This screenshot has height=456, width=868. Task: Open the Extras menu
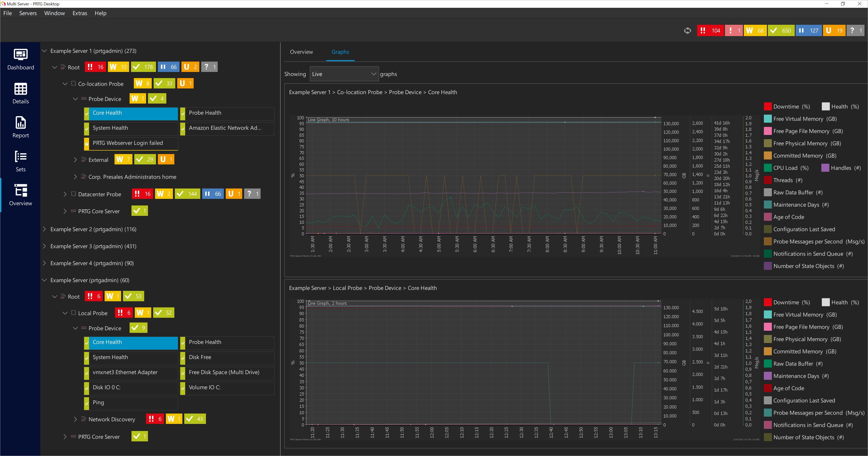[x=80, y=13]
